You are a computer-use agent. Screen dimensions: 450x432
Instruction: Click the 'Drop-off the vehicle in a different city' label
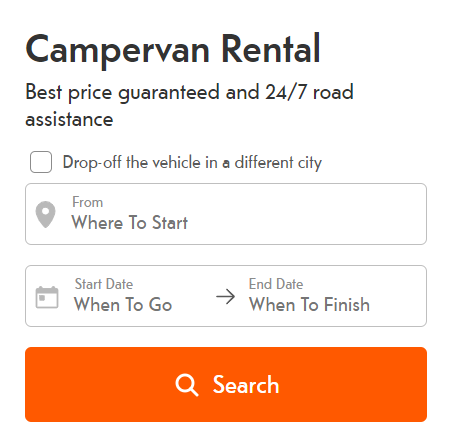click(192, 163)
